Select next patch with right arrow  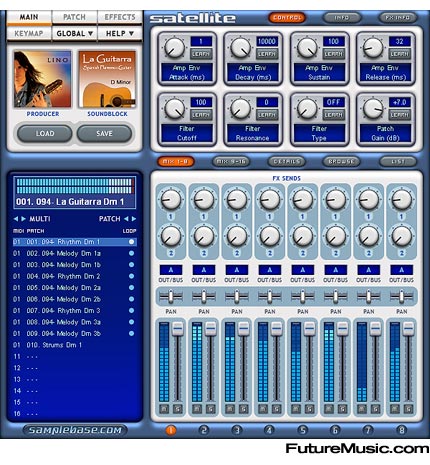[134, 219]
